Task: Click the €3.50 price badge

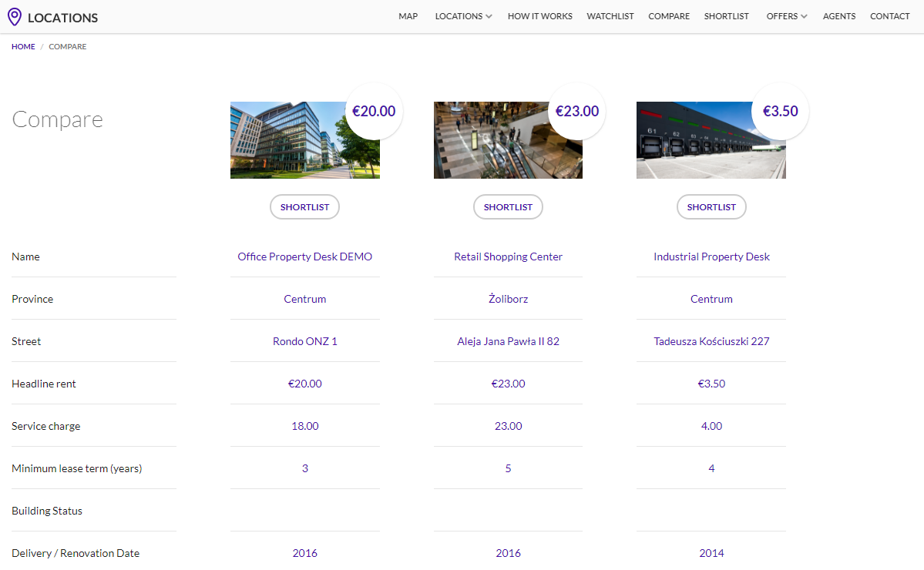Action: [780, 111]
